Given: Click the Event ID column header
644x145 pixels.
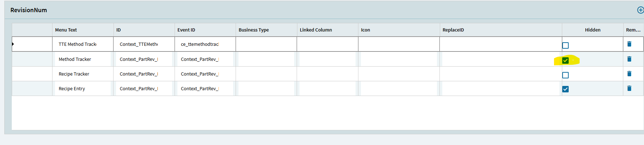Looking at the screenshot, I should point(186,30).
